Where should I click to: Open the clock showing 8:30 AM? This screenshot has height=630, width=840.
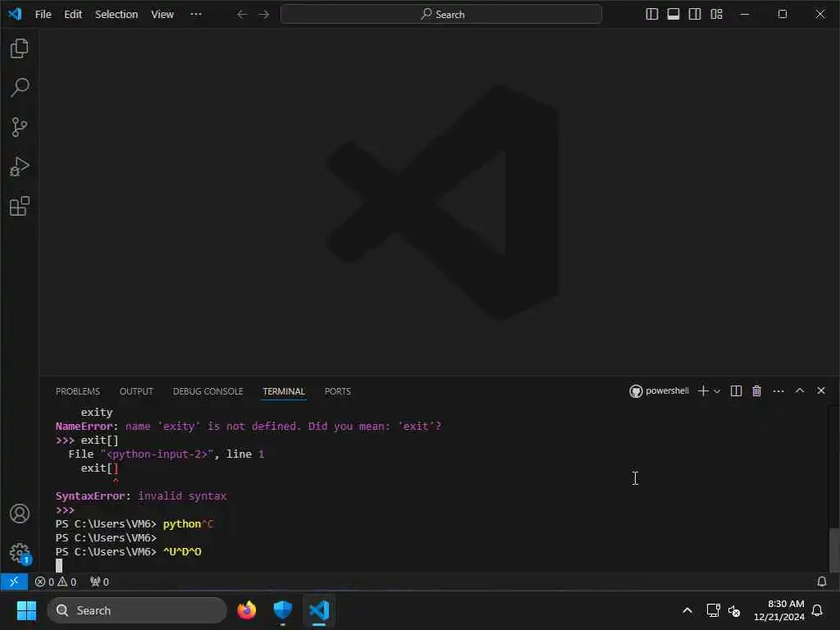779,610
